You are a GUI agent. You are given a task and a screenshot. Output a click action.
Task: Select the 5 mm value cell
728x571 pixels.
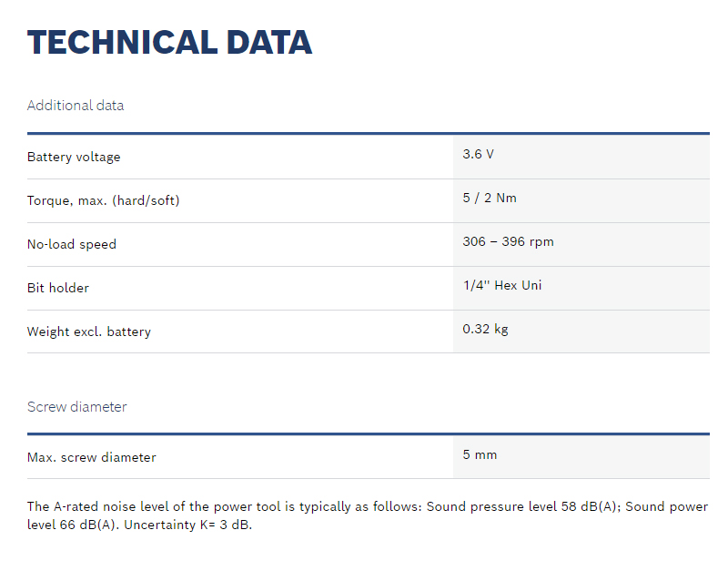pos(581,457)
